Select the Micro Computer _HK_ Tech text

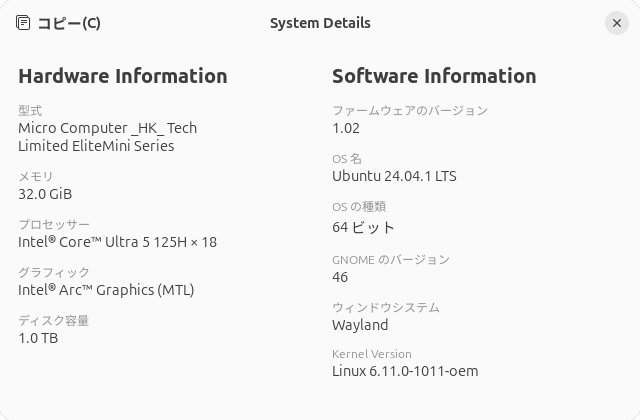click(x=108, y=128)
